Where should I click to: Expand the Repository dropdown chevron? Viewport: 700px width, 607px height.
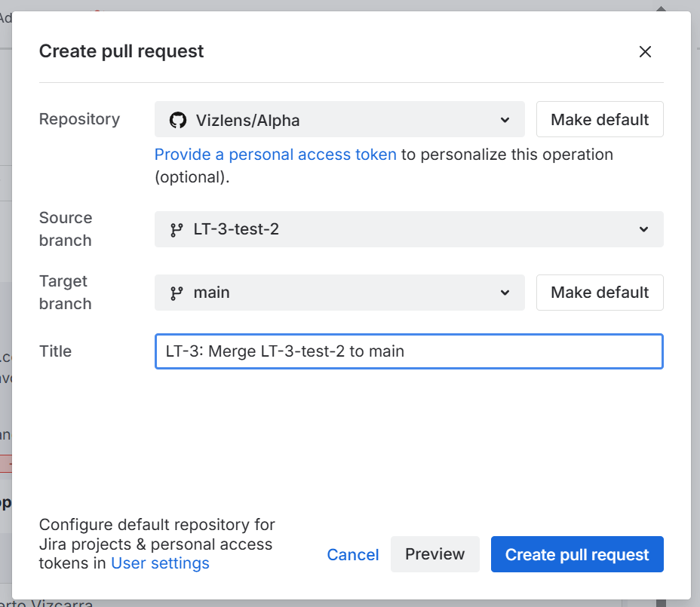(505, 120)
